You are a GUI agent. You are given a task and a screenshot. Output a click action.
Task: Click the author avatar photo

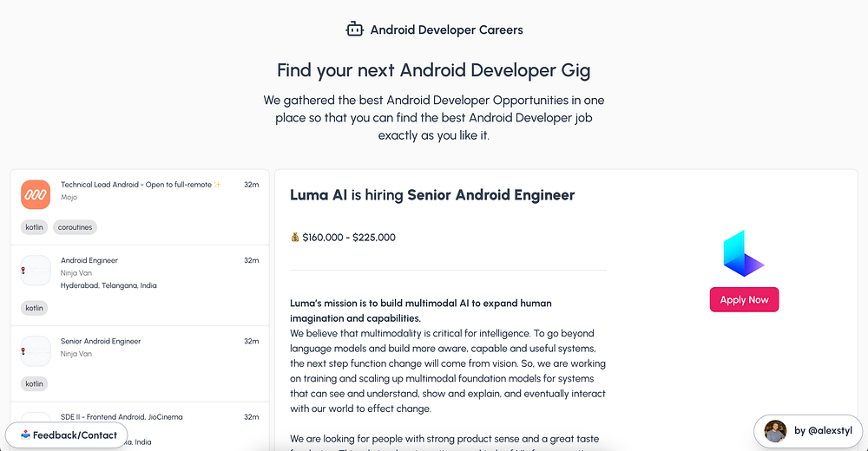775,431
